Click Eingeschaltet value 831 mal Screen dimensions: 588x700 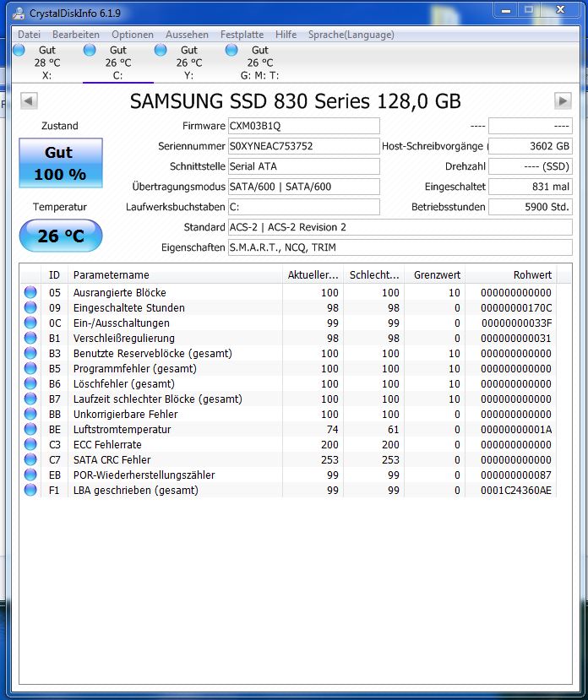pyautogui.click(x=531, y=187)
